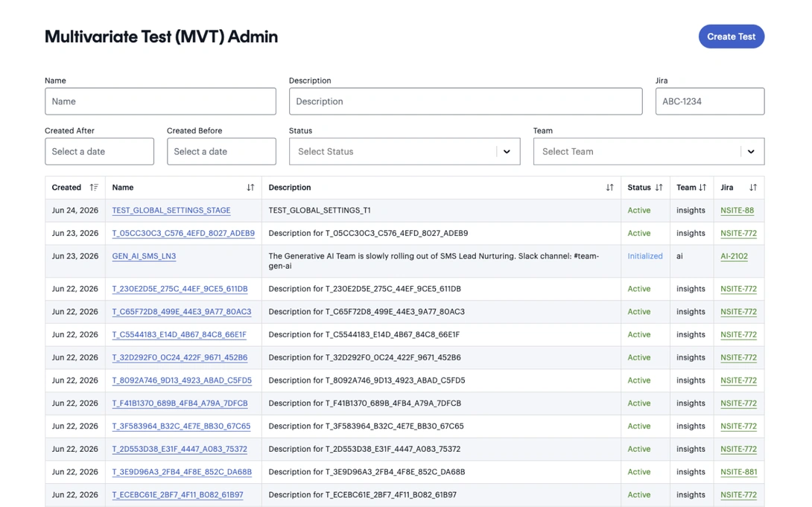Open T_2D553D38_E31F_4447_A083_75372 test link
Screen dimensions: 812x507
click(x=180, y=449)
